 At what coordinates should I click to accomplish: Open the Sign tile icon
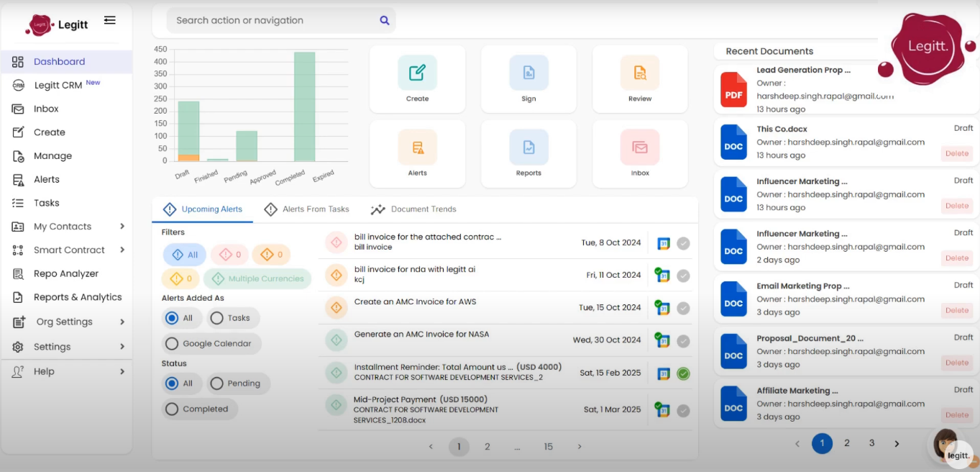(x=528, y=72)
